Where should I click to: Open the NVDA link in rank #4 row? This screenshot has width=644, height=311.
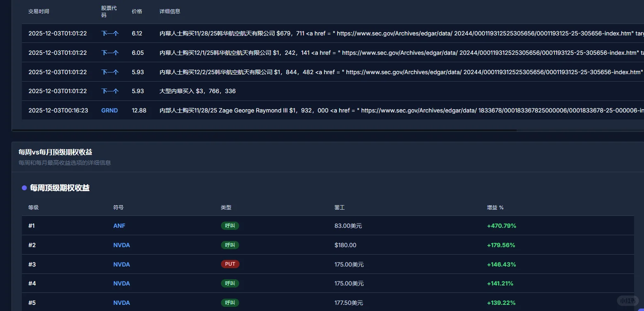[122, 283]
